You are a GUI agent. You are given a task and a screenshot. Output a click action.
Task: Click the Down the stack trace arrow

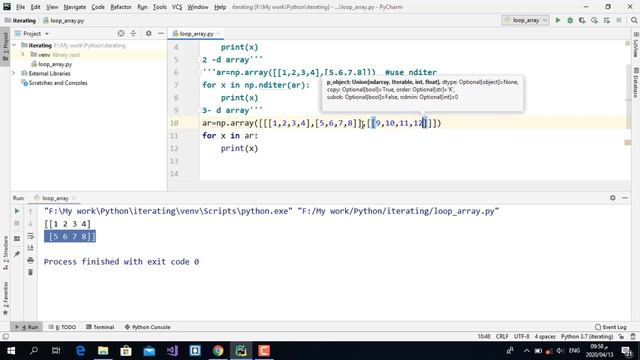point(30,223)
